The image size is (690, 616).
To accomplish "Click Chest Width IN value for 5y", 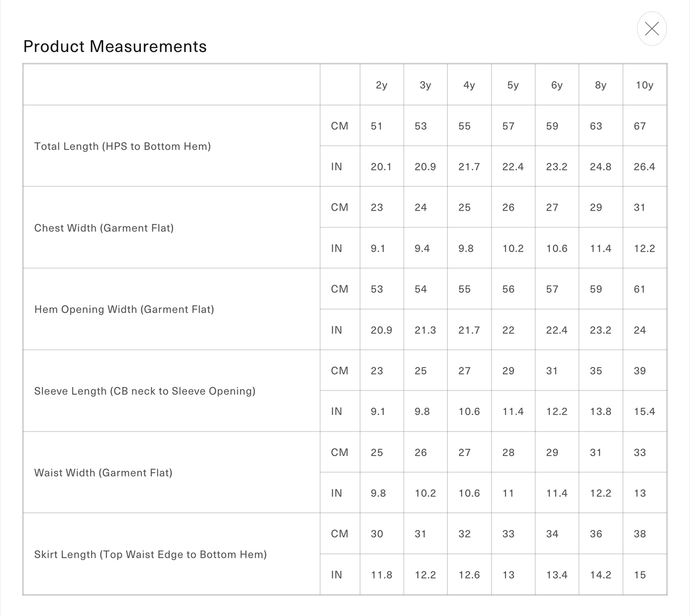I will point(513,248).
